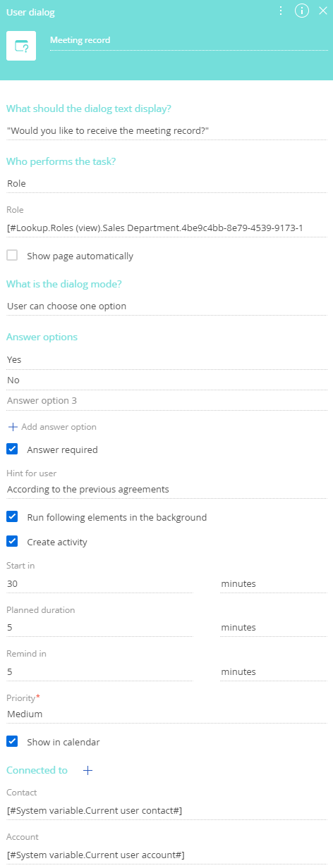Open the Who performs the task Role dropdown
Image resolution: width=333 pixels, height=868 pixels.
point(166,182)
